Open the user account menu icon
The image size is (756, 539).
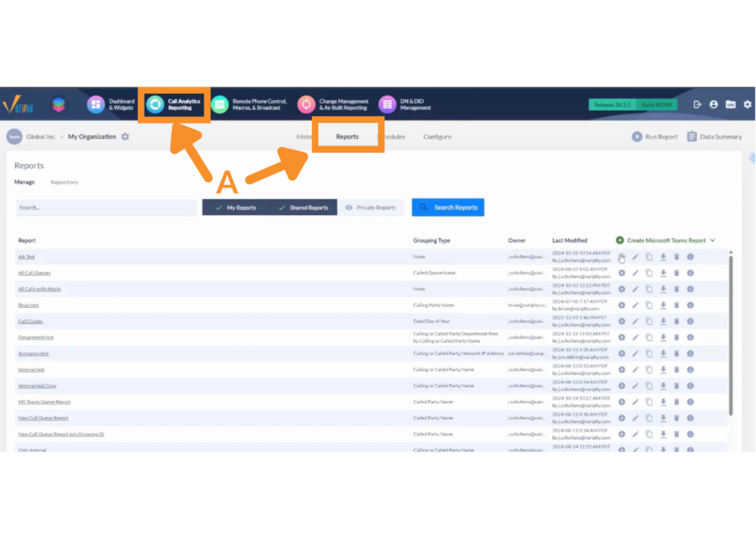pos(714,105)
